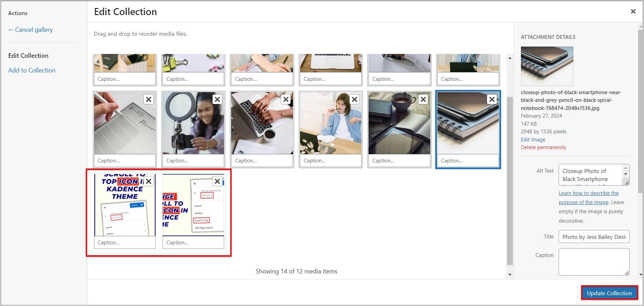Open the Edit Image link
Image resolution: width=644 pixels, height=306 pixels.
click(x=533, y=139)
